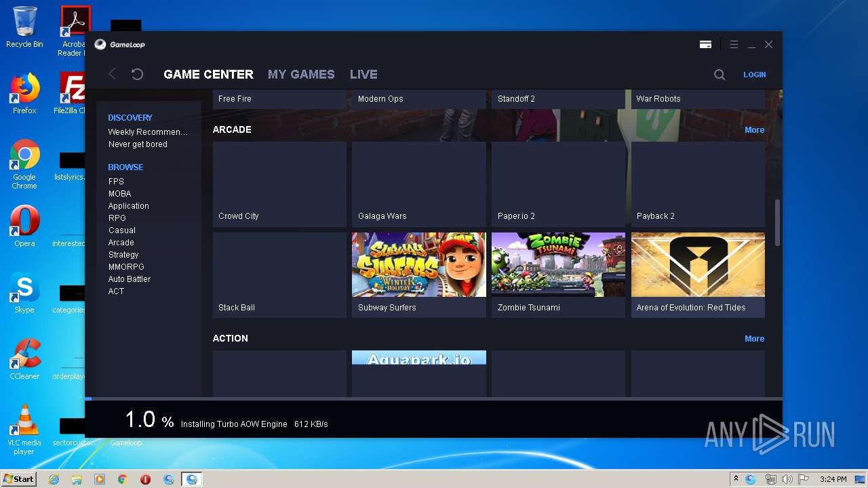This screenshot has height=488, width=868.
Task: Open the Crowd City game card
Action: [279, 184]
